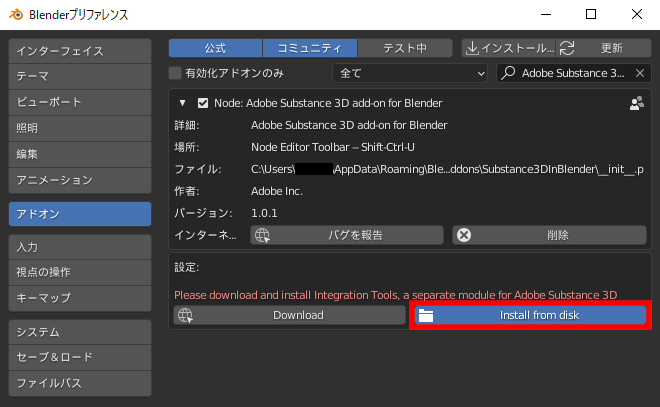660x407 pixels.
Task: Toggle the 公式 support level filter
Action: pyautogui.click(x=215, y=48)
